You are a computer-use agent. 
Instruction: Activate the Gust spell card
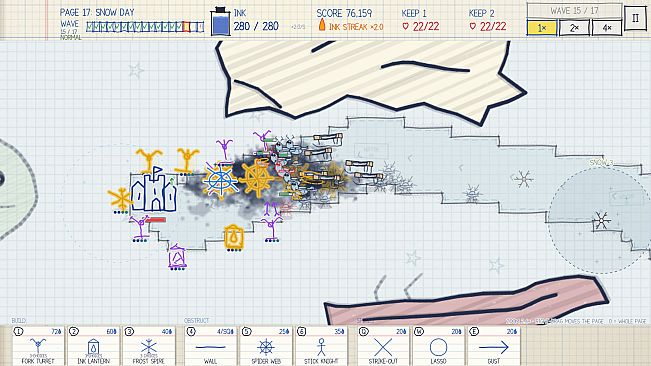click(x=493, y=346)
